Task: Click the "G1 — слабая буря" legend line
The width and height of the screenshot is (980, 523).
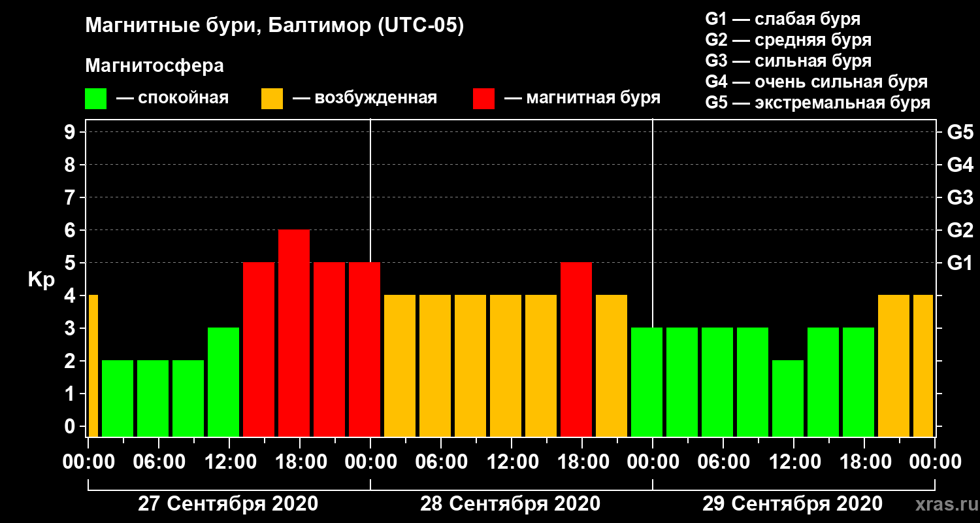Action: 783,19
